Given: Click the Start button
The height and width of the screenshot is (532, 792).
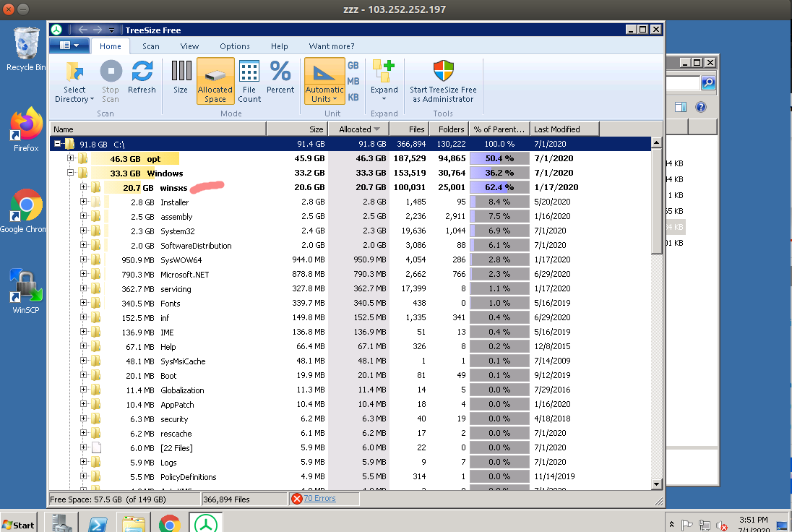Looking at the screenshot, I should pos(19,525).
